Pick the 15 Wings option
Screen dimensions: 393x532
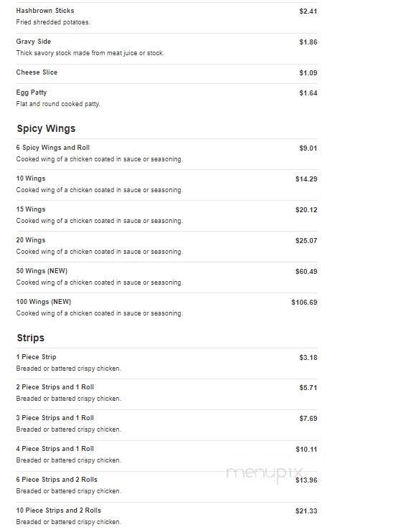click(166, 216)
